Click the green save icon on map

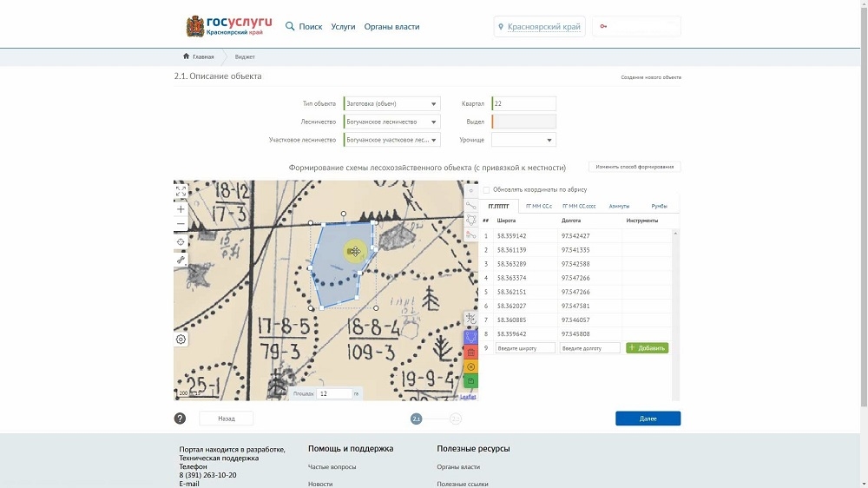[x=470, y=381]
